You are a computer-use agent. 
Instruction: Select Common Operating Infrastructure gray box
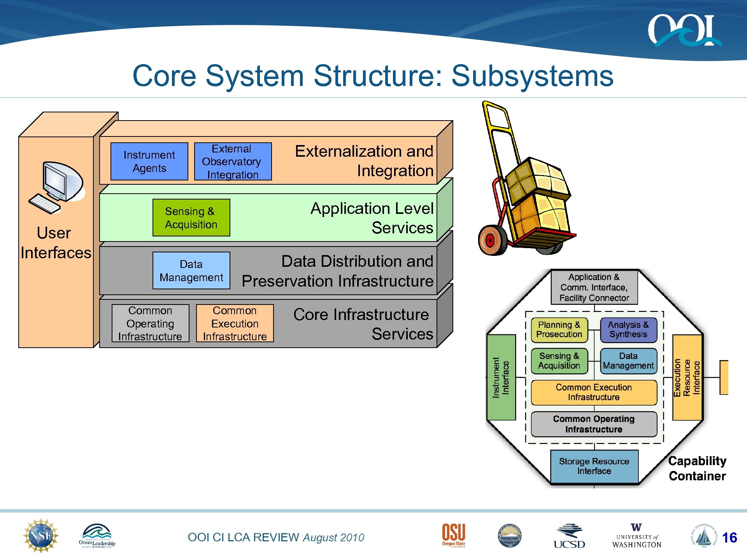point(150,323)
